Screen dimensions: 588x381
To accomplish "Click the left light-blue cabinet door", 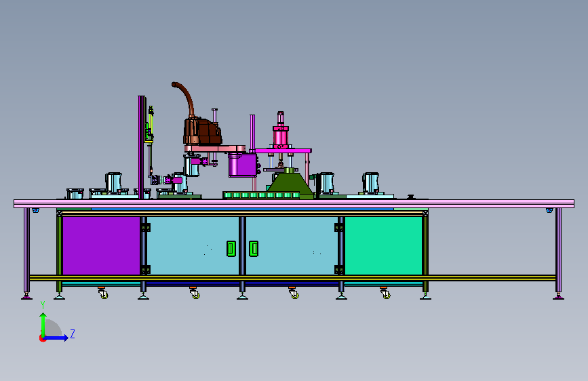I will [x=193, y=245].
